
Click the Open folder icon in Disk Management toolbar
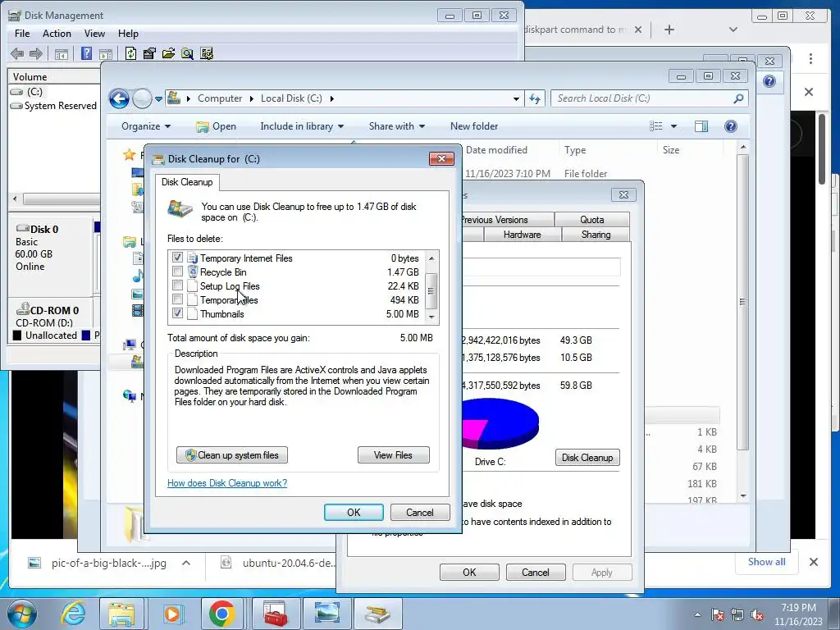click(x=168, y=53)
